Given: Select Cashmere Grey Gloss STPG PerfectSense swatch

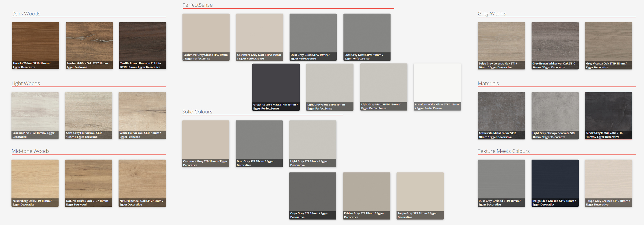Looking at the screenshot, I should point(206,37).
